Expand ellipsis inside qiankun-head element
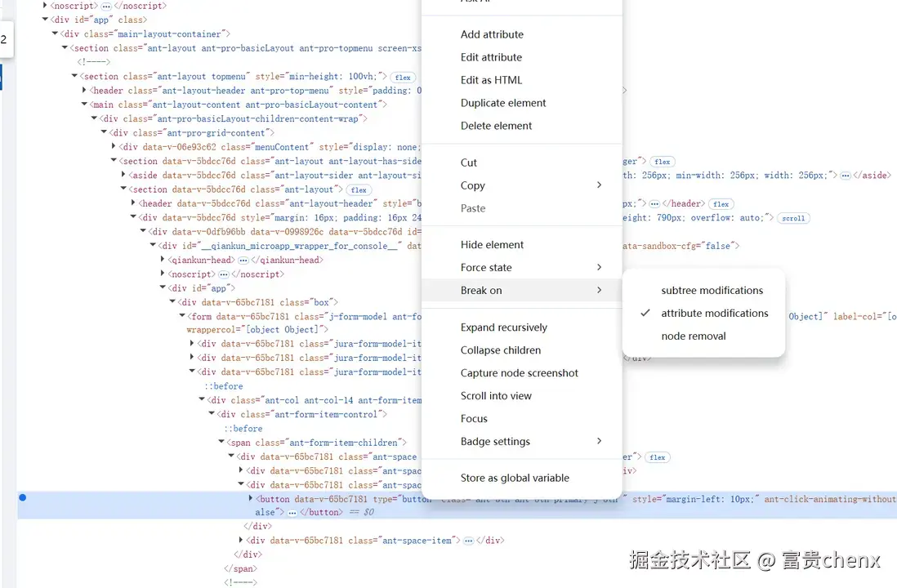This screenshot has width=897, height=588. tap(243, 261)
